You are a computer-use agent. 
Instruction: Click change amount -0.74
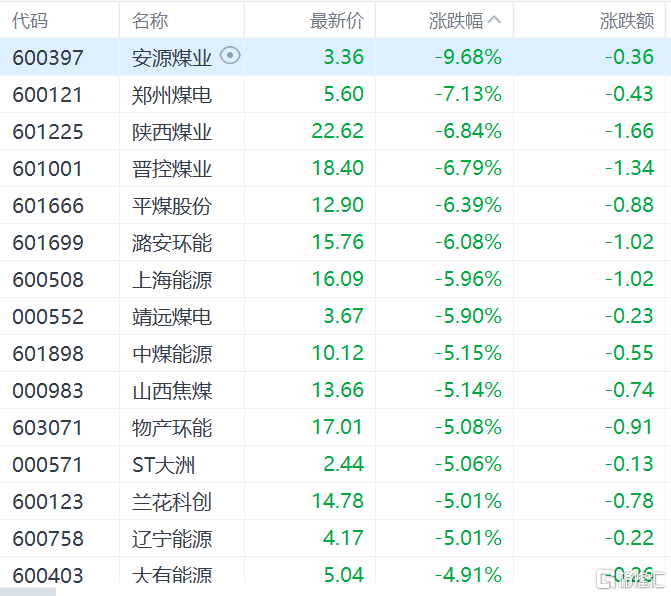point(629,390)
